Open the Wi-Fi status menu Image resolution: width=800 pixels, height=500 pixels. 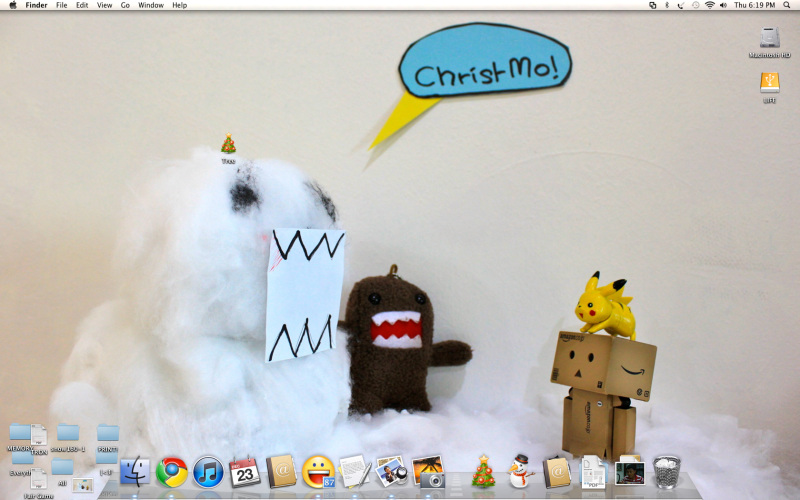coord(710,5)
